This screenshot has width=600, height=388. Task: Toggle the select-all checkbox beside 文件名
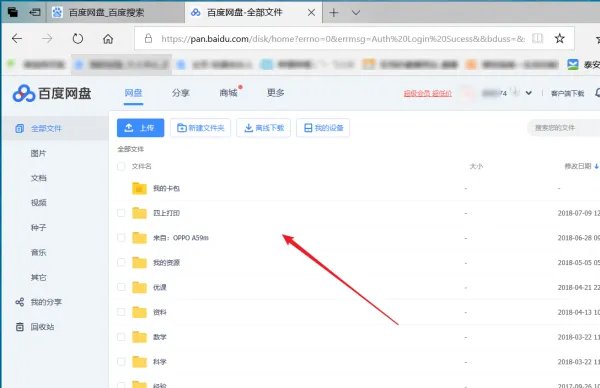coord(121,166)
